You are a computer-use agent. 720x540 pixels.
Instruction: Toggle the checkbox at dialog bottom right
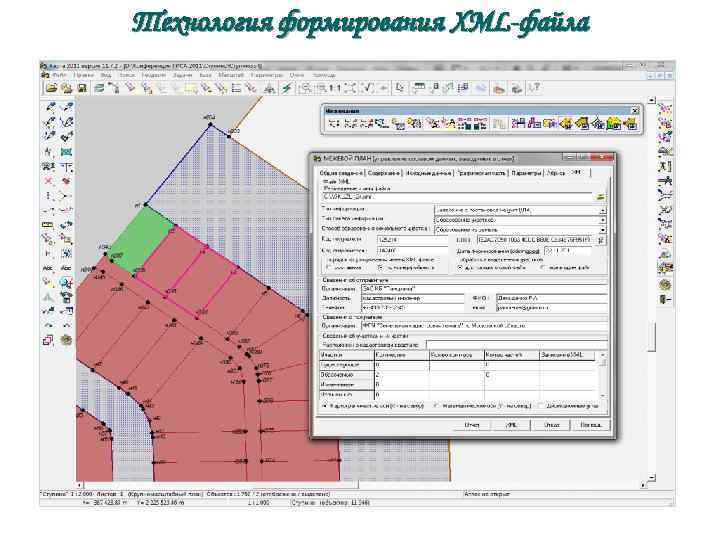541,406
